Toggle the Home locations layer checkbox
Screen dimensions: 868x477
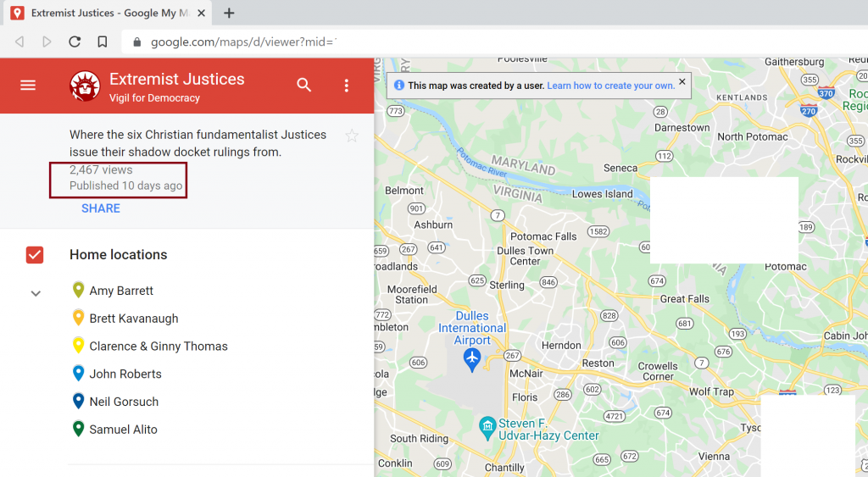[34, 255]
